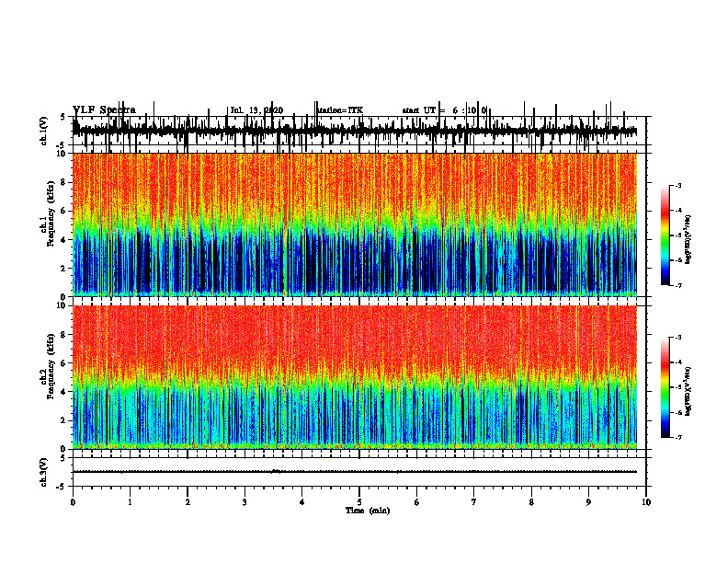Viewport: 728px width, 563px height.
Task: Click the time axis tick label "9"
Action: (x=588, y=502)
